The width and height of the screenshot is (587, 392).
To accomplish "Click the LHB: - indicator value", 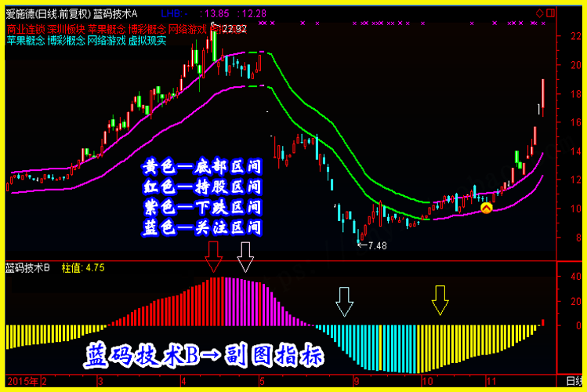I will 175,14.
